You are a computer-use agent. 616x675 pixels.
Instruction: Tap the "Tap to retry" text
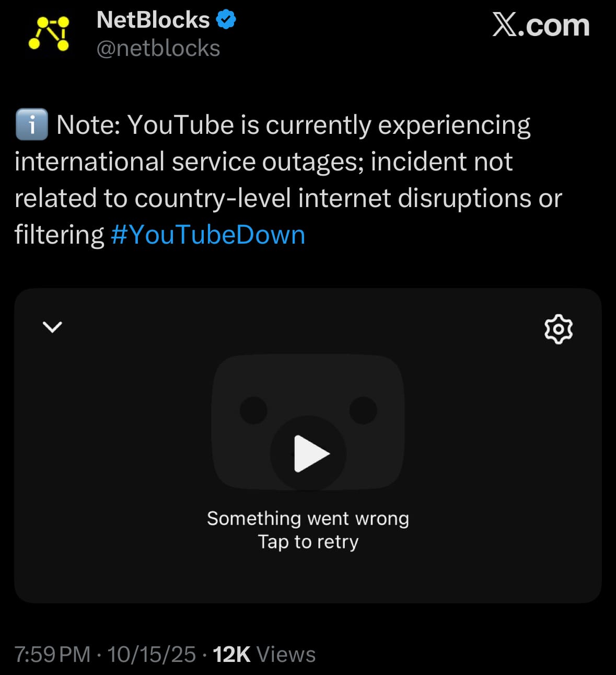click(308, 542)
